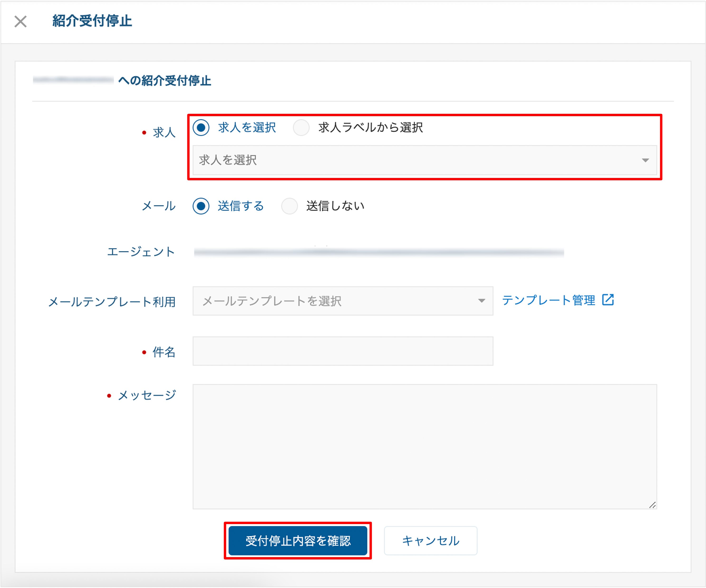706x588 pixels.
Task: Open the 求人を選択 dropdown
Action: point(425,160)
